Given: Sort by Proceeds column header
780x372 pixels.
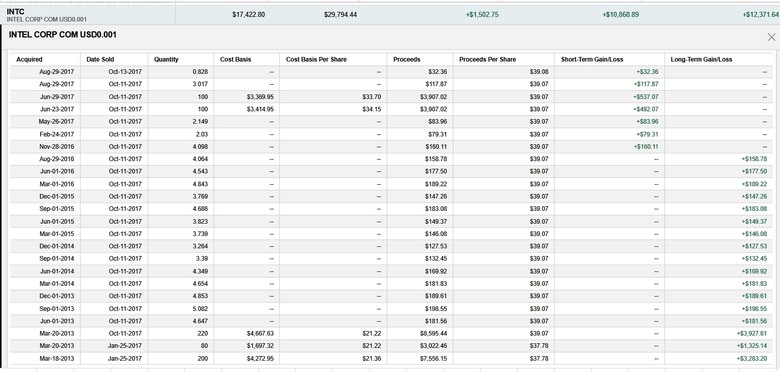Looking at the screenshot, I should [x=406, y=60].
